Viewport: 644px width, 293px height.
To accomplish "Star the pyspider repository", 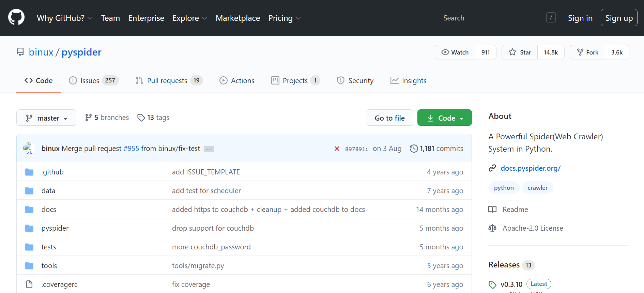I will point(520,52).
